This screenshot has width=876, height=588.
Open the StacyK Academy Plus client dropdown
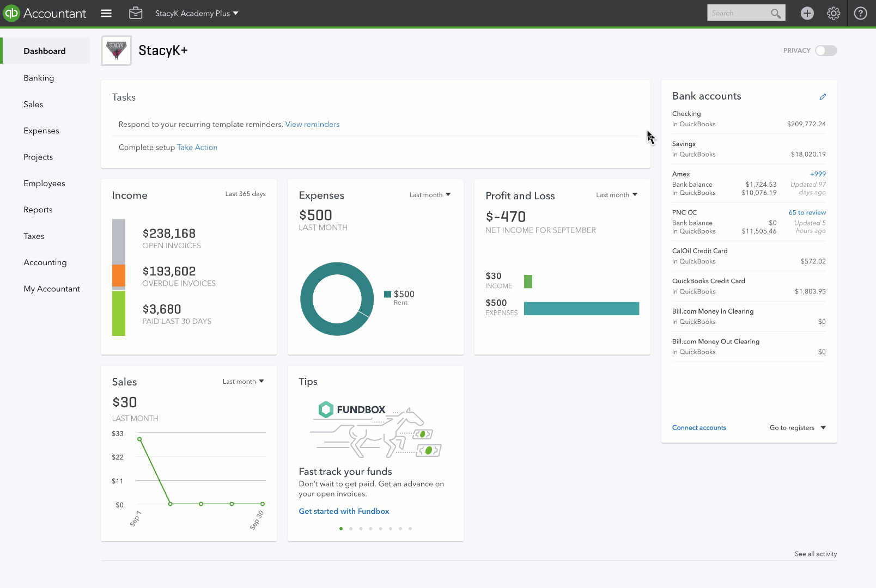pyautogui.click(x=197, y=13)
